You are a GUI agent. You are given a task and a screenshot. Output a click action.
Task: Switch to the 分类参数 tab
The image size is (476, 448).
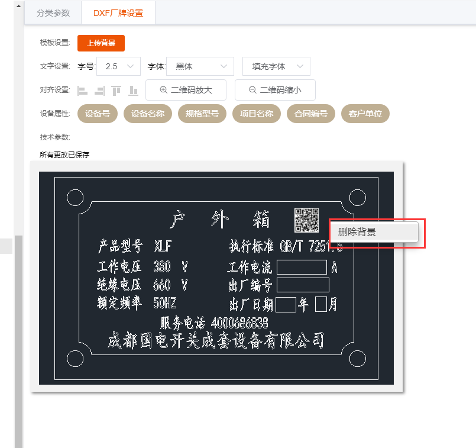[53, 12]
